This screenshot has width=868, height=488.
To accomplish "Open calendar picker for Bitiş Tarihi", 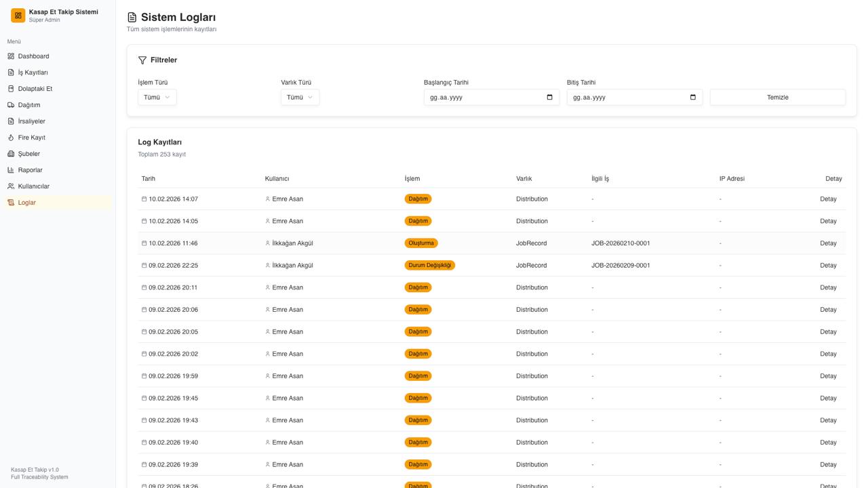I will click(692, 98).
